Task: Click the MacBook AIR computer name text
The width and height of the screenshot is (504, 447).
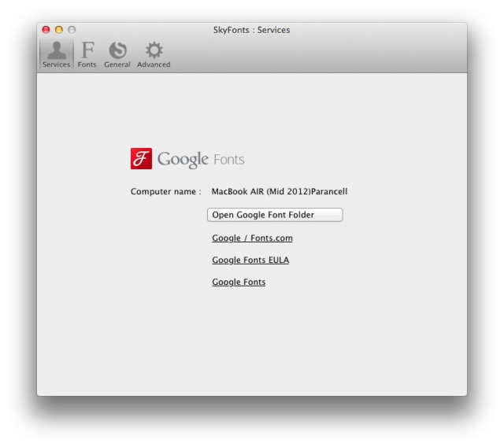Action: pyautogui.click(x=280, y=191)
